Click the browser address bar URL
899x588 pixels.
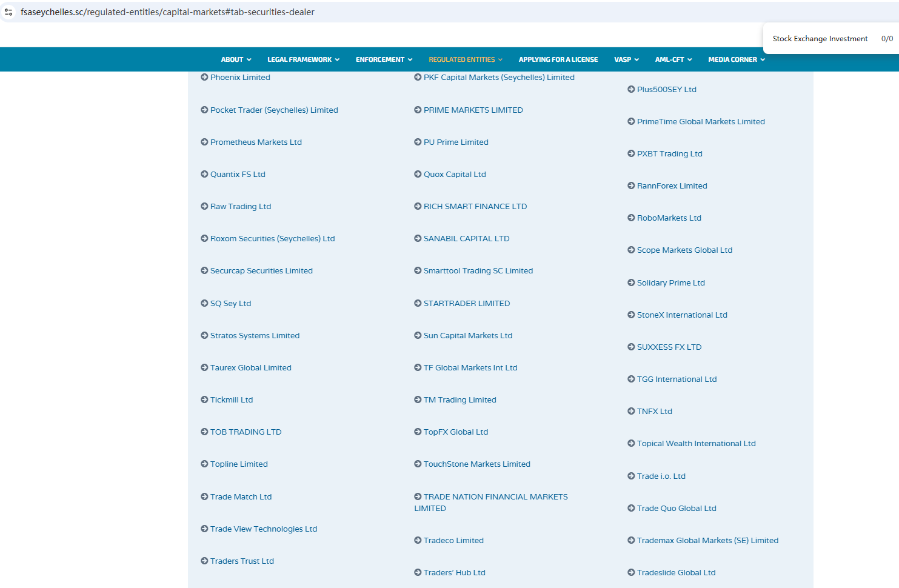tap(167, 12)
